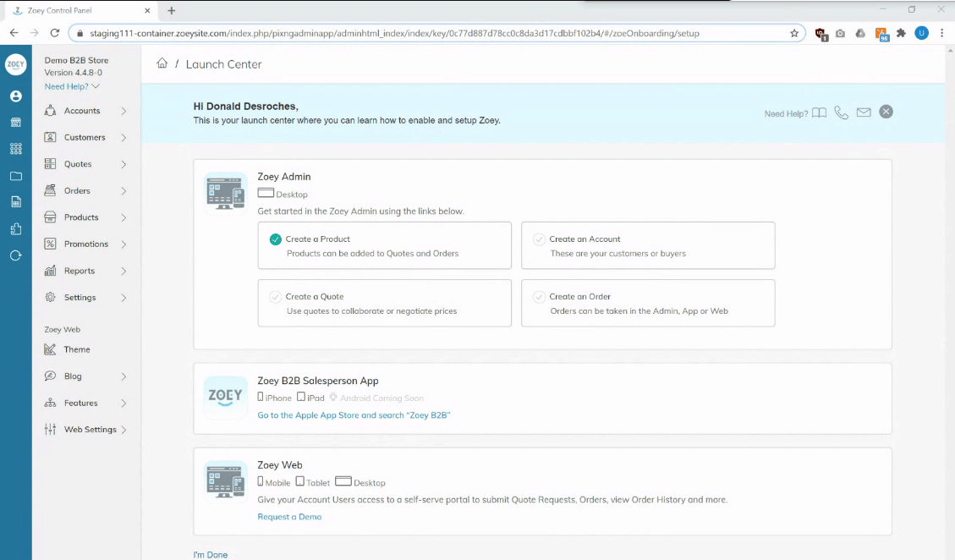Image resolution: width=955 pixels, height=560 pixels.
Task: Click the Zoey Web illustration icon
Action: click(225, 481)
